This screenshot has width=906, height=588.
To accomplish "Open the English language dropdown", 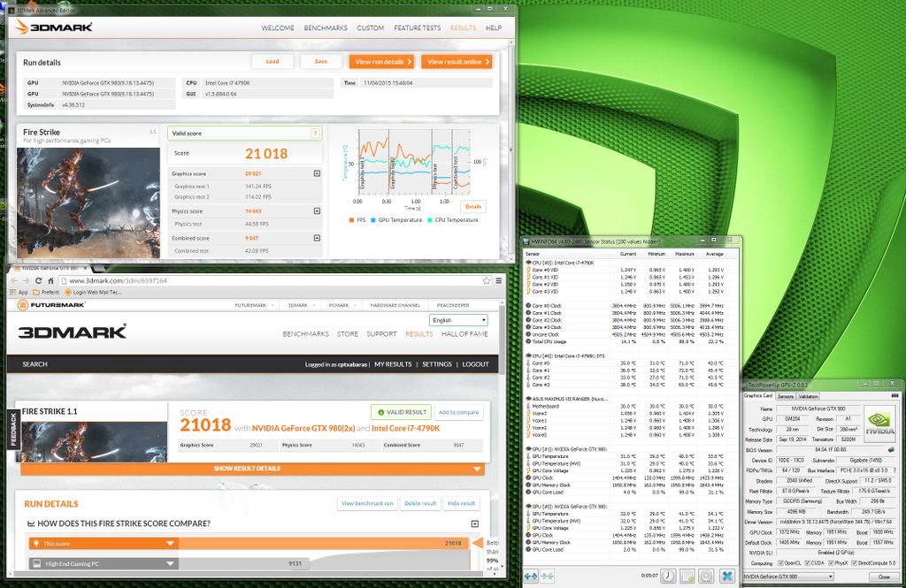I will pos(459,320).
